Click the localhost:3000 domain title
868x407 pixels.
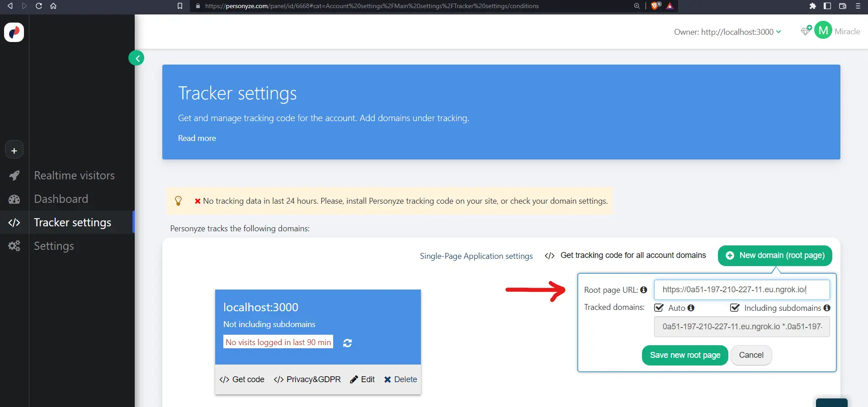coord(261,307)
